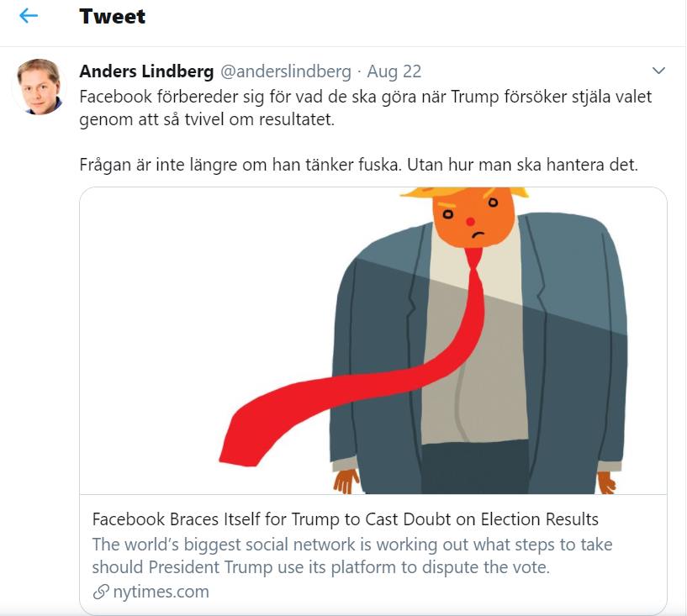
Task: Click Anders Lindberg's profile photo
Action: coord(40,87)
